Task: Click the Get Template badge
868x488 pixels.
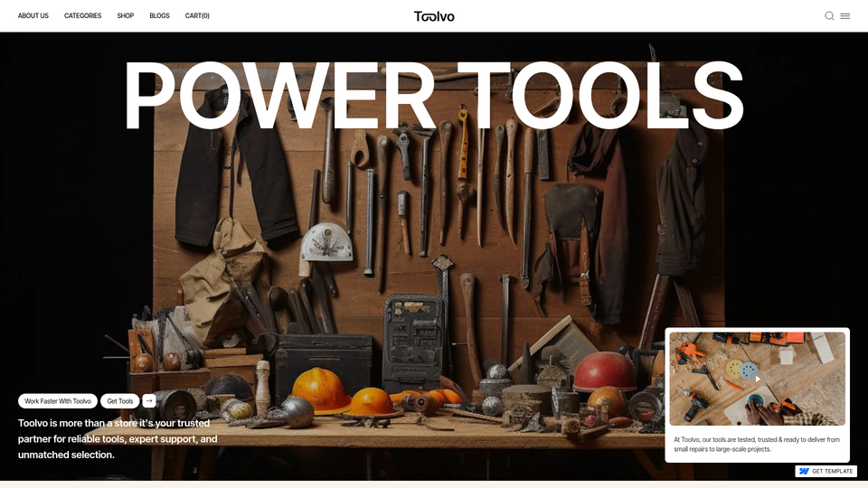Action: [826, 472]
